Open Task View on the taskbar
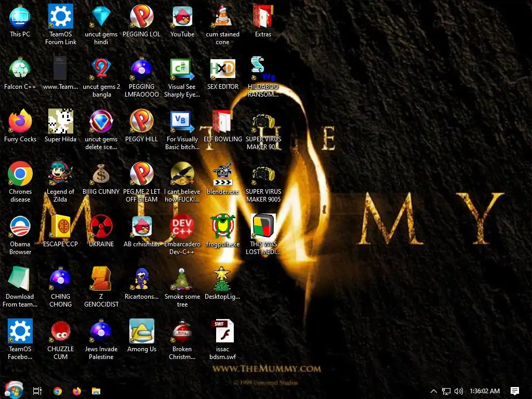Screen dimensions: 532x399 coord(37,391)
